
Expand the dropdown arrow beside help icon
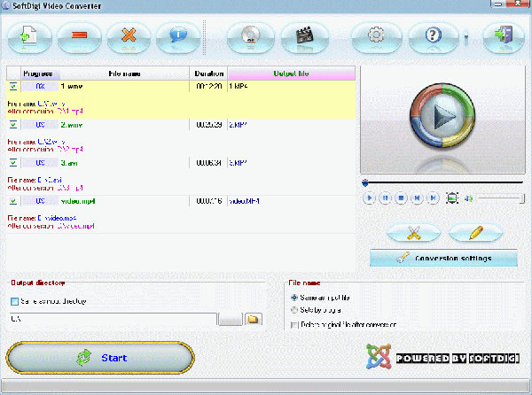pyautogui.click(x=466, y=38)
